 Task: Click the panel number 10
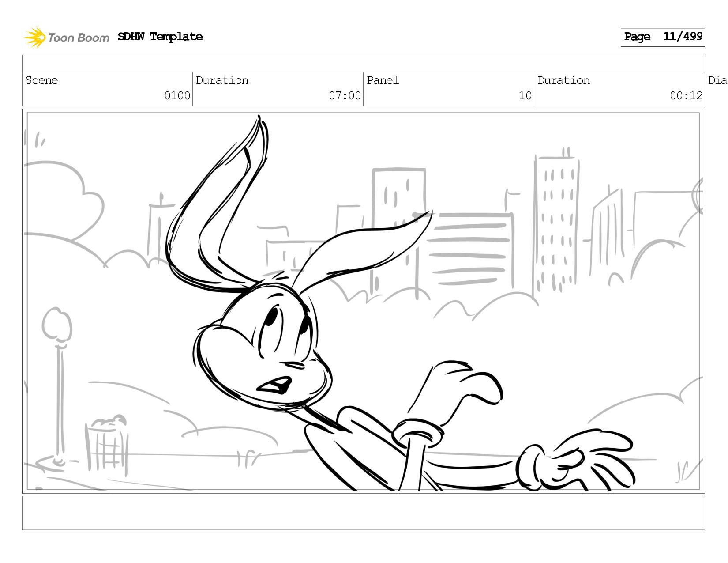tap(525, 95)
